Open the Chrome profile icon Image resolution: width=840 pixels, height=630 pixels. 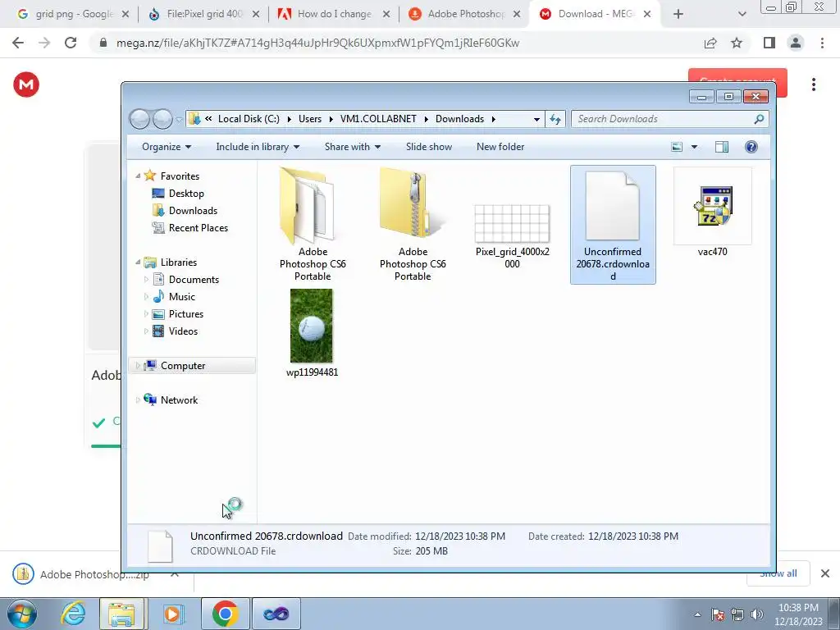point(796,43)
